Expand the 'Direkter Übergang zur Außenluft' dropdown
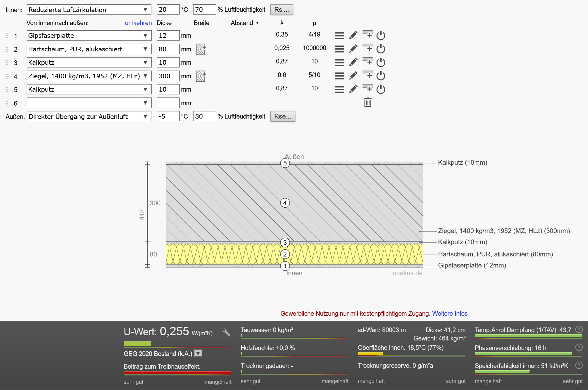Screen dimensions: 588x390 [x=89, y=117]
